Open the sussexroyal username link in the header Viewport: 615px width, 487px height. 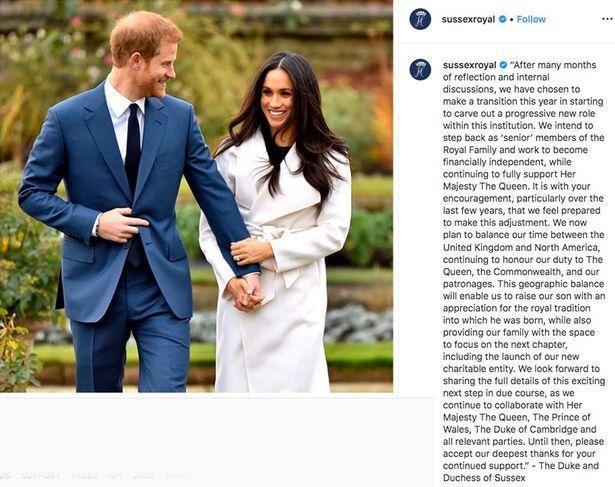[x=468, y=19]
